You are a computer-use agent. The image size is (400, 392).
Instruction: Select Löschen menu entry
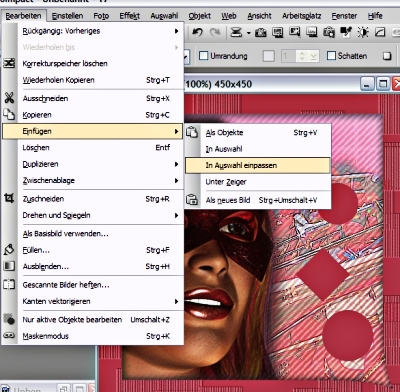(x=93, y=148)
